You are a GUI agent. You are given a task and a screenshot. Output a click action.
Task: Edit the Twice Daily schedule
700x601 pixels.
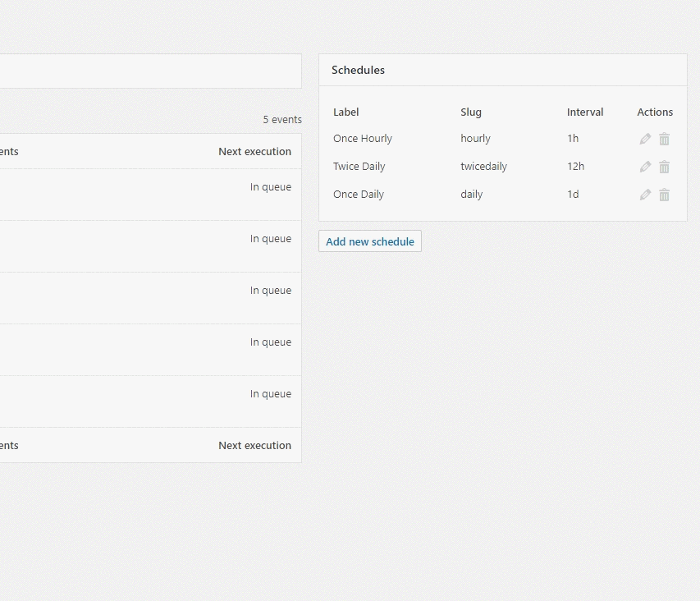645,167
